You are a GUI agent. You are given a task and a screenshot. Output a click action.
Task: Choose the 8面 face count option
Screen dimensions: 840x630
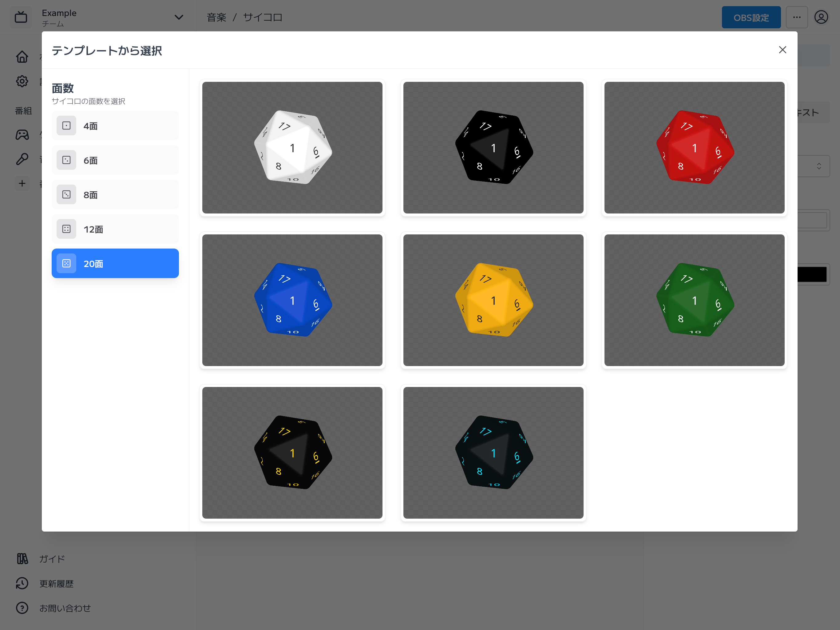[x=115, y=194]
